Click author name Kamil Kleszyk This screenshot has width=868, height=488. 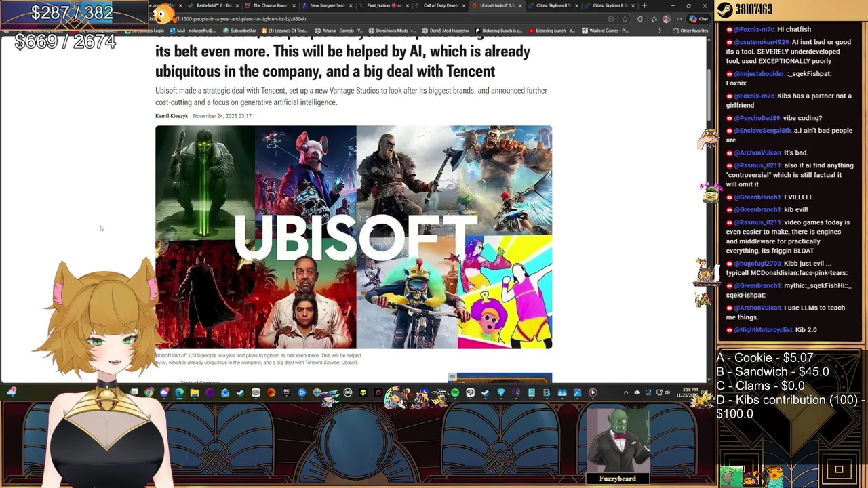click(172, 116)
